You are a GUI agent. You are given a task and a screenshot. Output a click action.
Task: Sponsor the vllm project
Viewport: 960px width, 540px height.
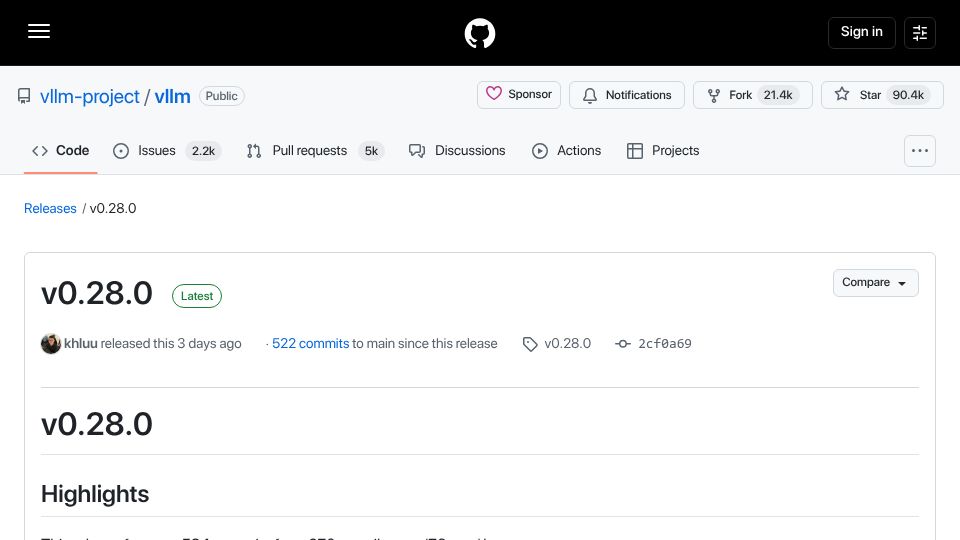tap(519, 95)
